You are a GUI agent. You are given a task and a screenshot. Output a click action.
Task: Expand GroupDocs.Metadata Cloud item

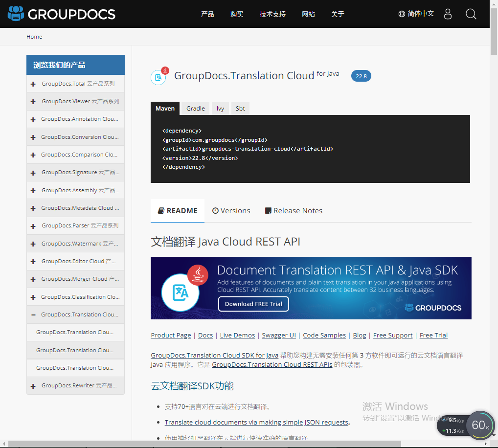(33, 208)
